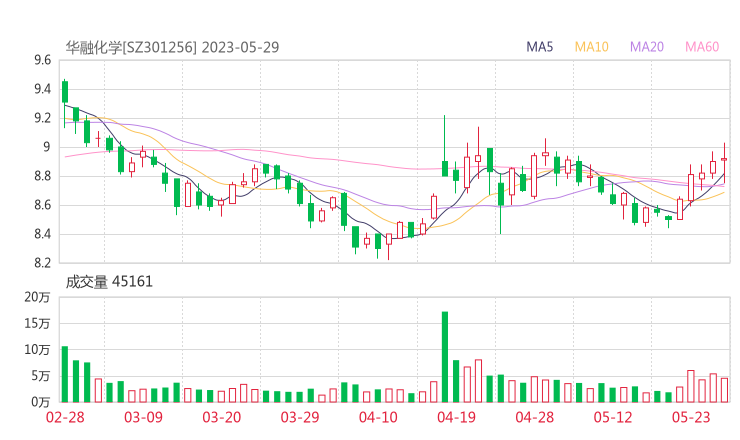Click the 04-19 date axis label

click(456, 417)
